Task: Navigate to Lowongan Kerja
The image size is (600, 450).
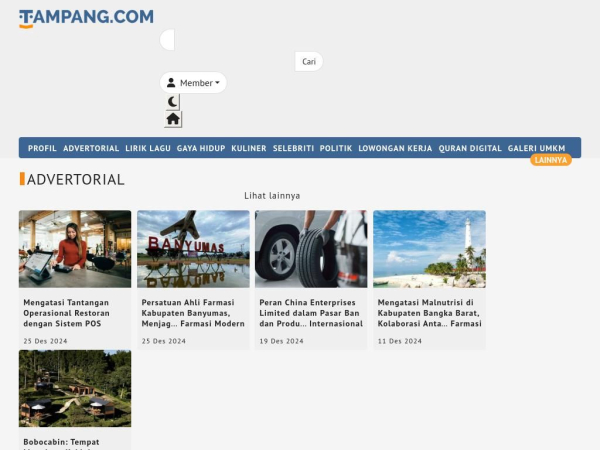Action: 395,148
